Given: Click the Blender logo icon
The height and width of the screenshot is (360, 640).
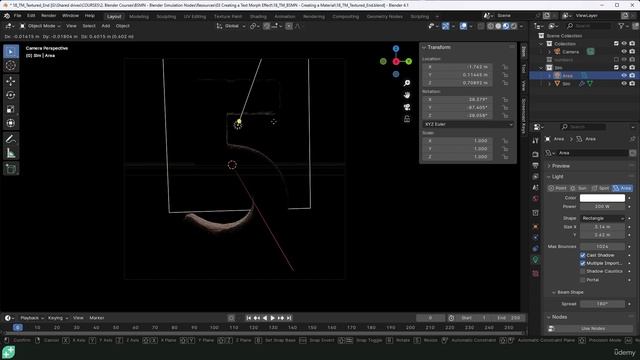Looking at the screenshot, I should point(7,16).
